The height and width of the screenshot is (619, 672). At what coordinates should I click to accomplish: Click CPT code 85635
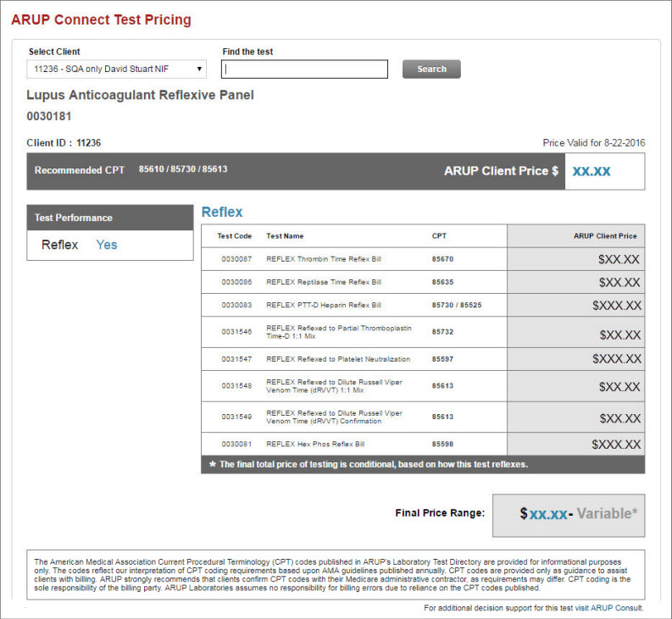442,282
